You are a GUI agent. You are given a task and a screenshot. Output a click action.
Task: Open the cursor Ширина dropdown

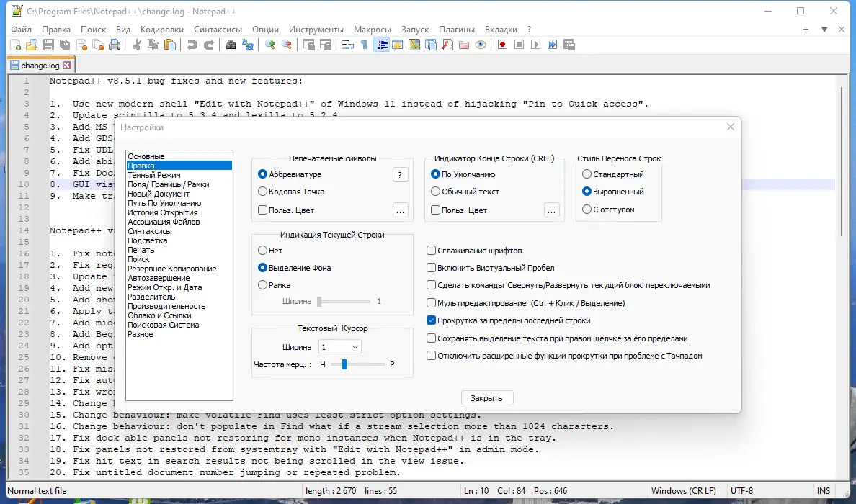[339, 347]
